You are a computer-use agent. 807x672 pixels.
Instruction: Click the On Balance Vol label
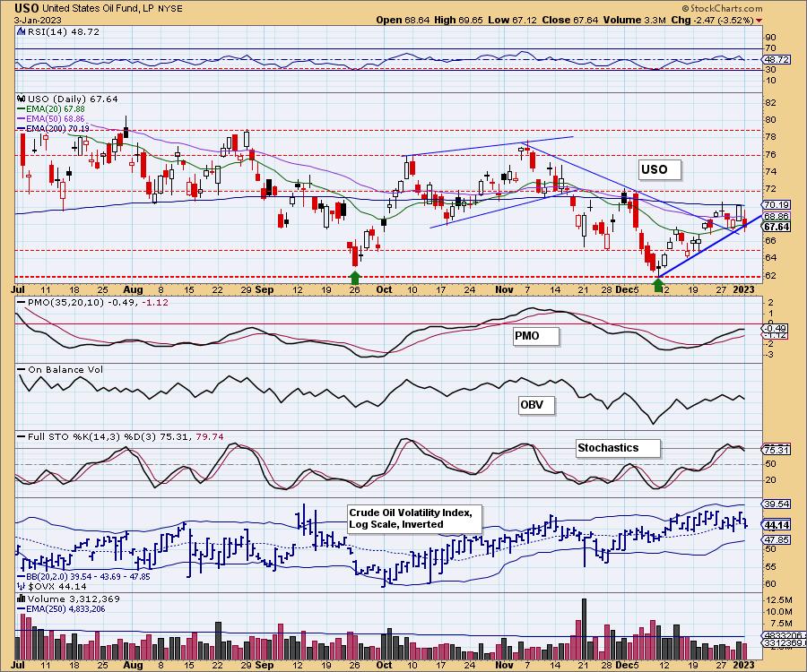pyautogui.click(x=65, y=370)
